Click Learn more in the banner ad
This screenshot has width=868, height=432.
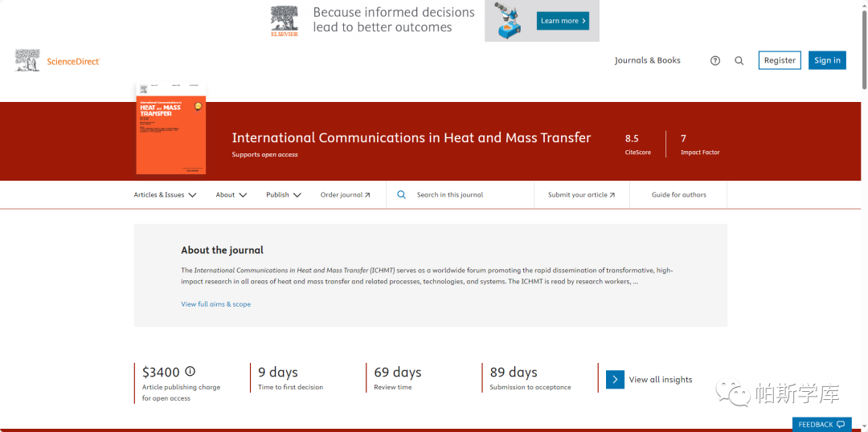[x=563, y=21]
